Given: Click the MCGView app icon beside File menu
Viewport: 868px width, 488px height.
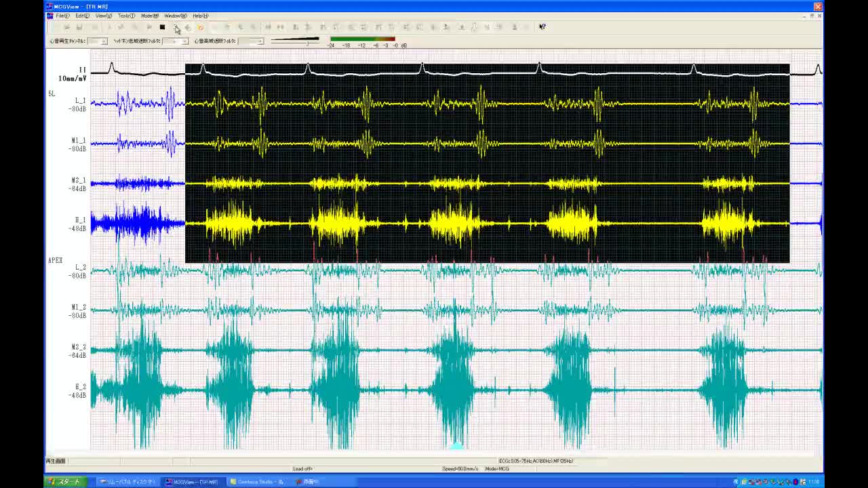Looking at the screenshot, I should (50, 16).
